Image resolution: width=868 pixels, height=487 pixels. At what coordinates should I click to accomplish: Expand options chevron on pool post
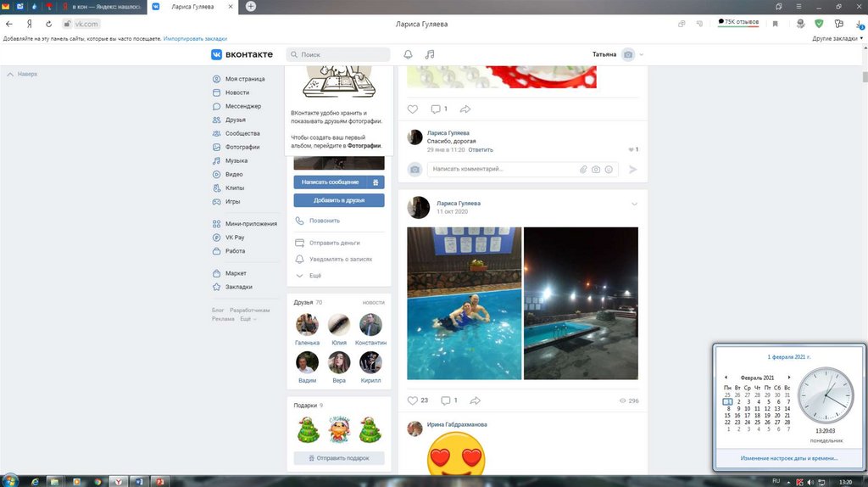point(634,204)
